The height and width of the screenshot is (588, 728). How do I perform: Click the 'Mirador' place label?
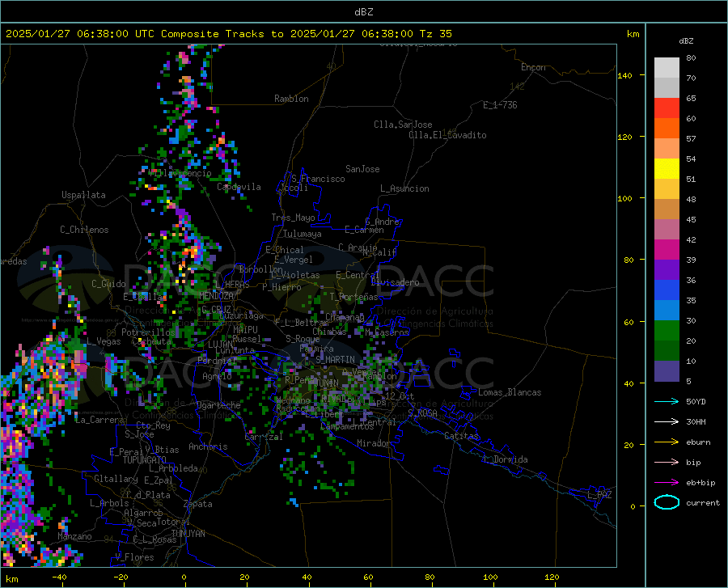373,443
